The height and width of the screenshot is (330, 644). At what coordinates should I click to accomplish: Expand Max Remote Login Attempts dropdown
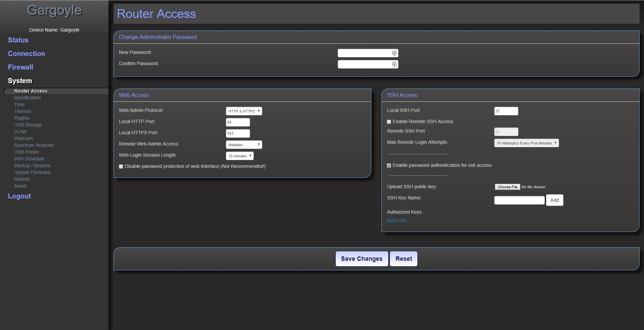point(526,143)
